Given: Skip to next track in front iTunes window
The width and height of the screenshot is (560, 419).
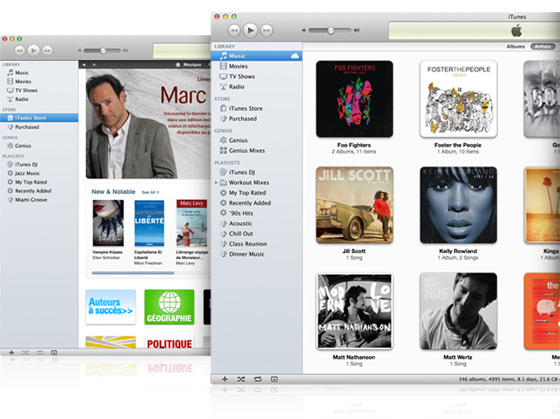Looking at the screenshot, I should pyautogui.click(x=267, y=30).
